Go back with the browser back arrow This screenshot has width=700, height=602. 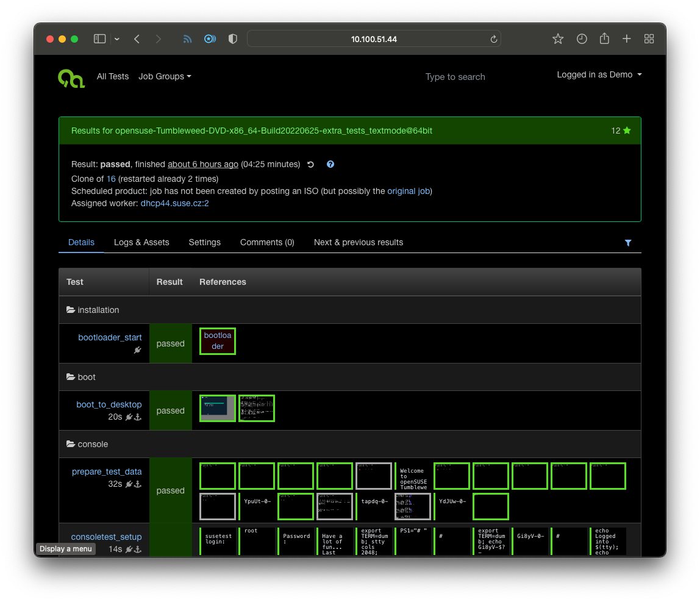[x=137, y=39]
